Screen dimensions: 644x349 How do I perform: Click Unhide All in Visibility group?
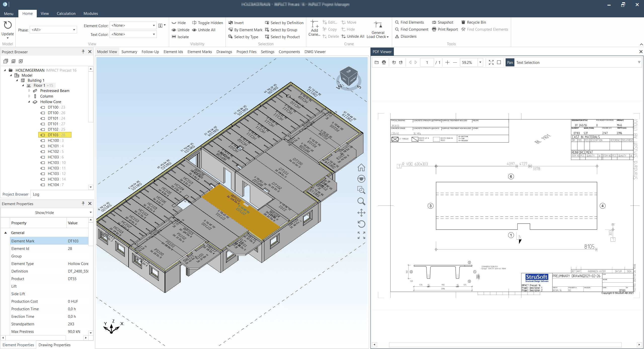[x=204, y=30]
